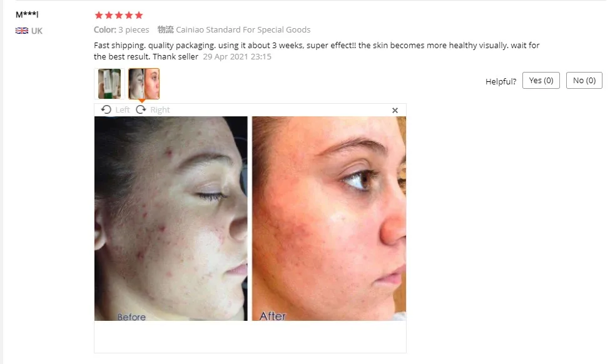Image resolution: width=615 pixels, height=364 pixels.
Task: Mark review as unhelpful with No (0)
Action: click(584, 81)
